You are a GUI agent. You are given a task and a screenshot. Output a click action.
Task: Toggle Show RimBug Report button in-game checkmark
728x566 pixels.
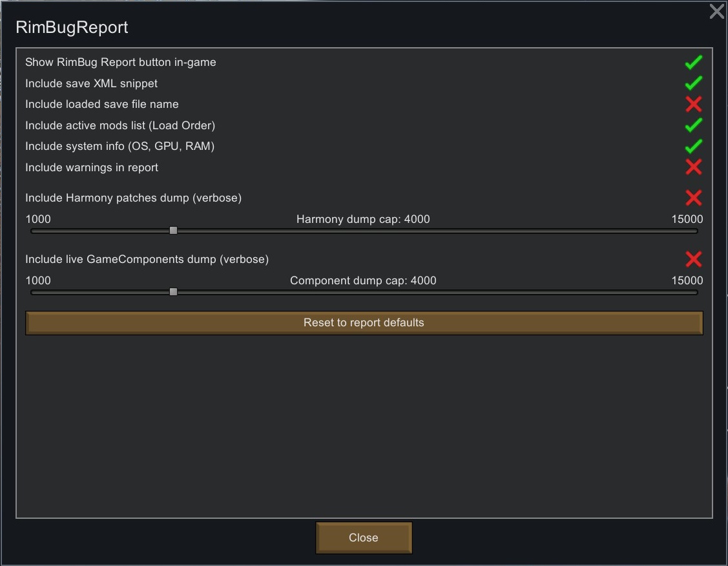(693, 62)
